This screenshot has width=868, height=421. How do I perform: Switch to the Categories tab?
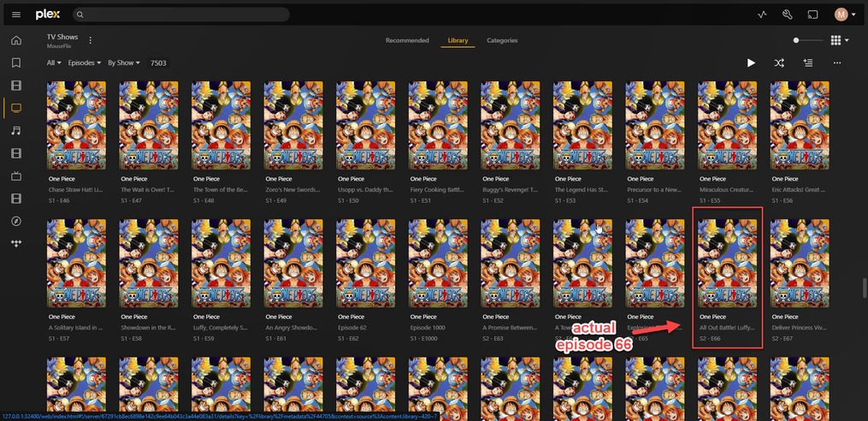click(x=502, y=40)
